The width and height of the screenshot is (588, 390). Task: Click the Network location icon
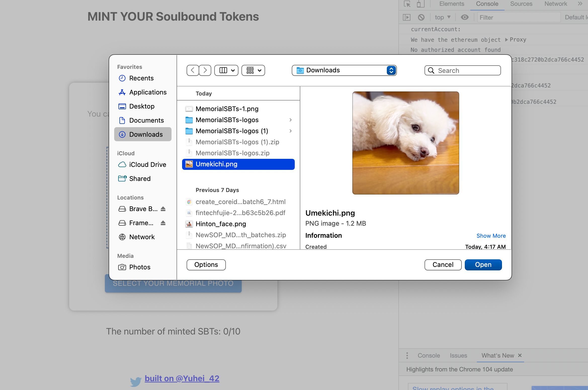(122, 237)
